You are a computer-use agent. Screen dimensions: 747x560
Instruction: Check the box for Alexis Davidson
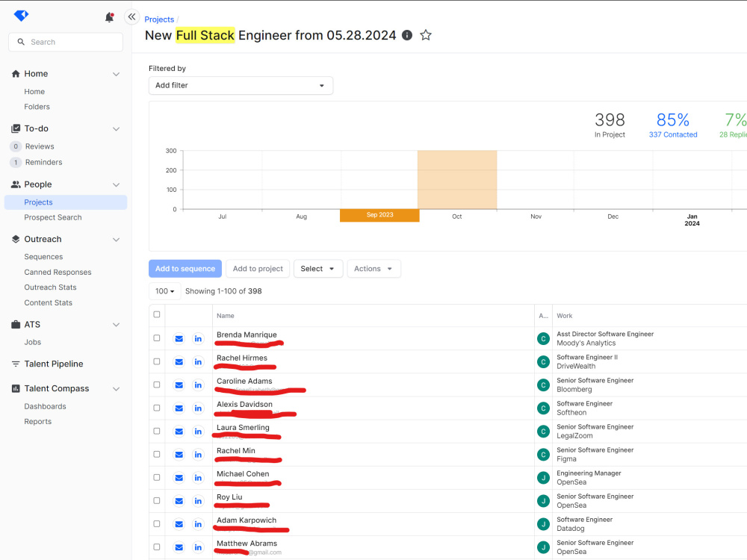[157, 408]
